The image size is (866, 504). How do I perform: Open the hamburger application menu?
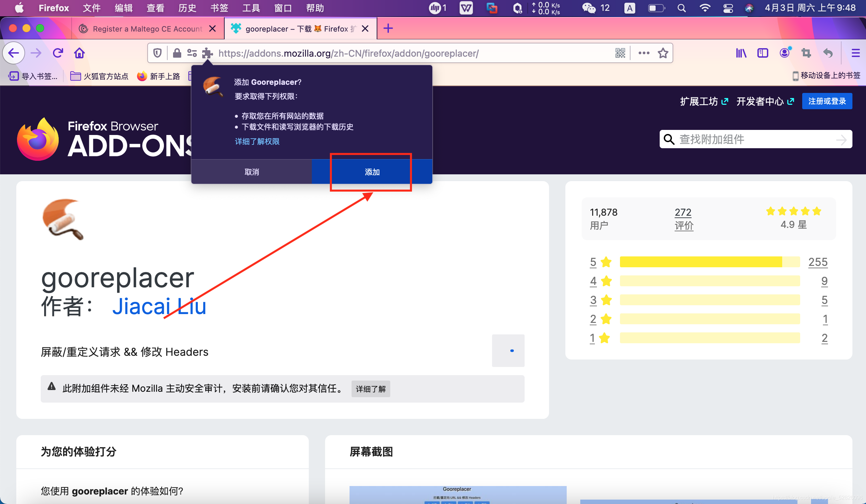click(x=855, y=53)
